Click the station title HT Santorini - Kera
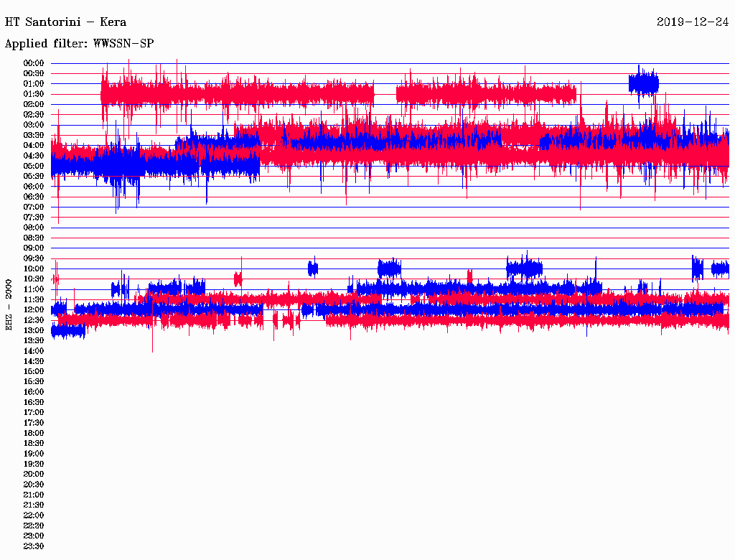The height and width of the screenshot is (560, 735). [66, 22]
